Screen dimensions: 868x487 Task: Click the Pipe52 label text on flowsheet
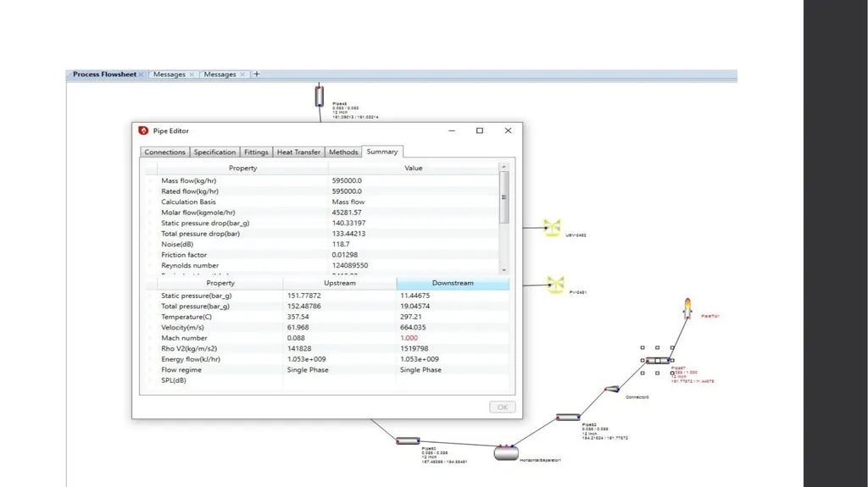click(604, 431)
